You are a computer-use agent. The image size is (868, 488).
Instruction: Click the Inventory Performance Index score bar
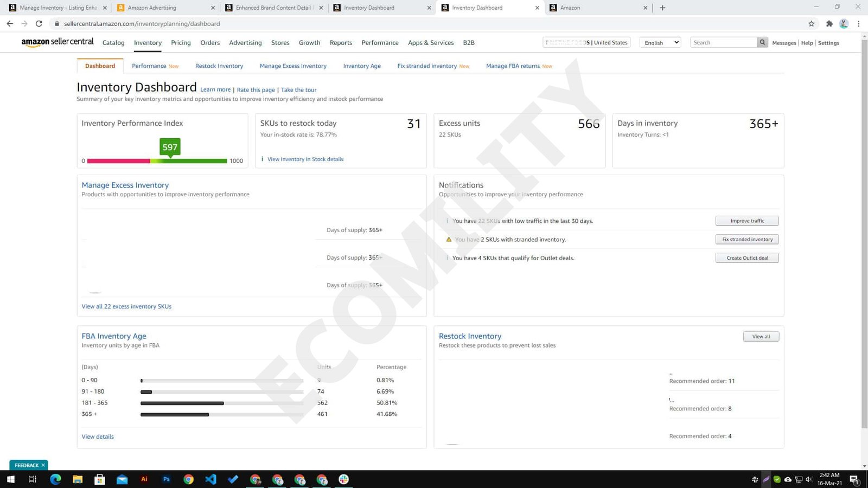pyautogui.click(x=157, y=161)
